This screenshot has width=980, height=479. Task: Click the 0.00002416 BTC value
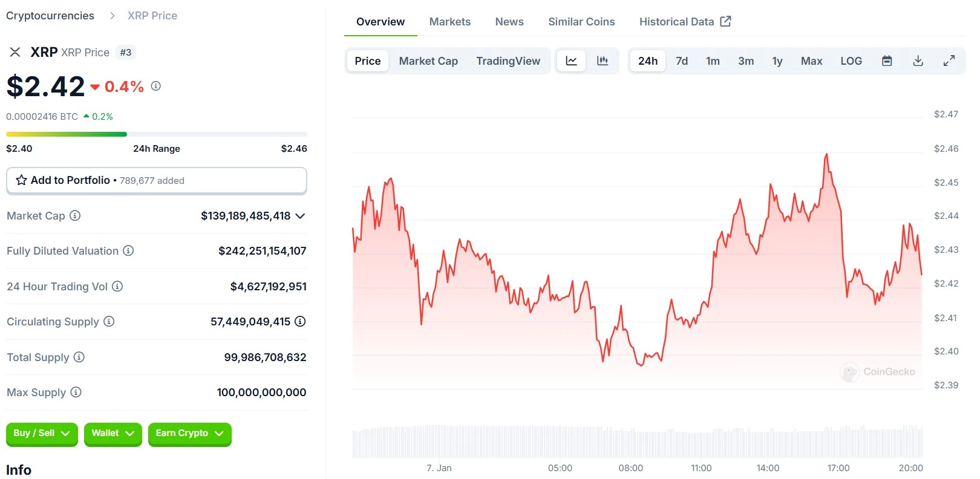42,116
